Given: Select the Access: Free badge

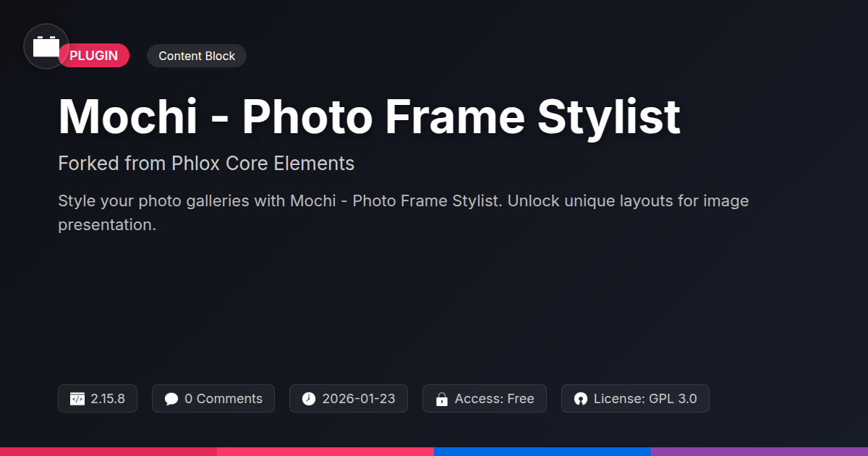Looking at the screenshot, I should (485, 399).
